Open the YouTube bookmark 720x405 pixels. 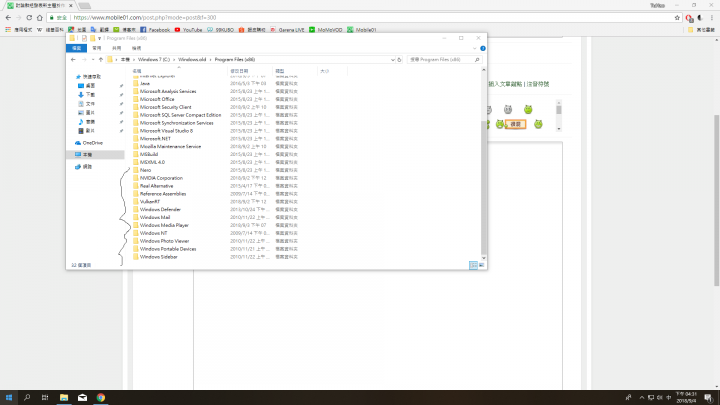188,30
